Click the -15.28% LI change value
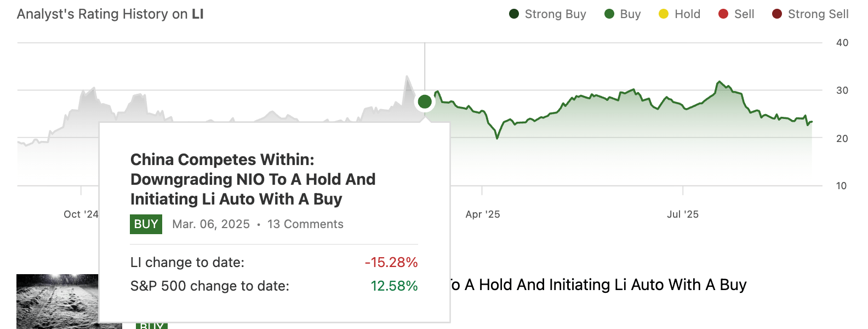This screenshot has width=868, height=329. pyautogui.click(x=391, y=263)
